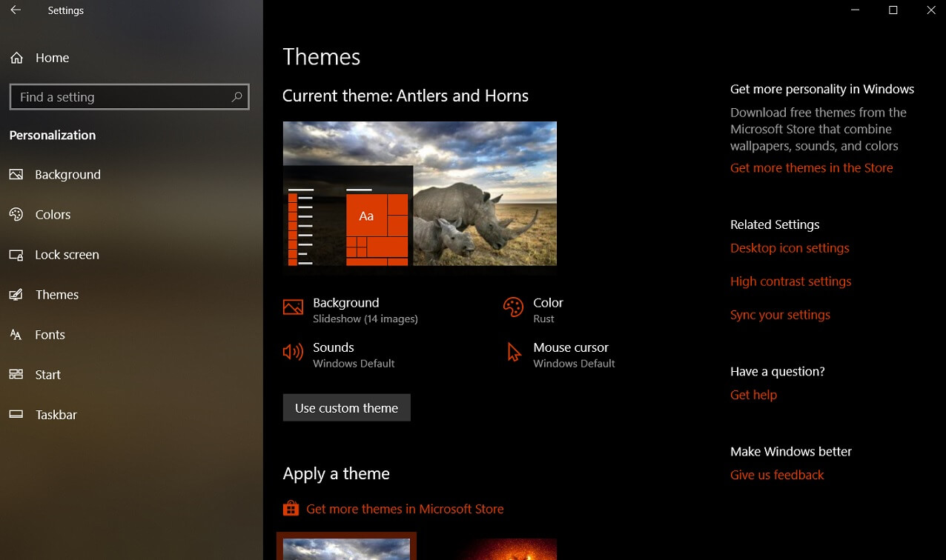The height and width of the screenshot is (560, 946).
Task: Click the Mouse cursor pointer icon
Action: [x=512, y=352]
